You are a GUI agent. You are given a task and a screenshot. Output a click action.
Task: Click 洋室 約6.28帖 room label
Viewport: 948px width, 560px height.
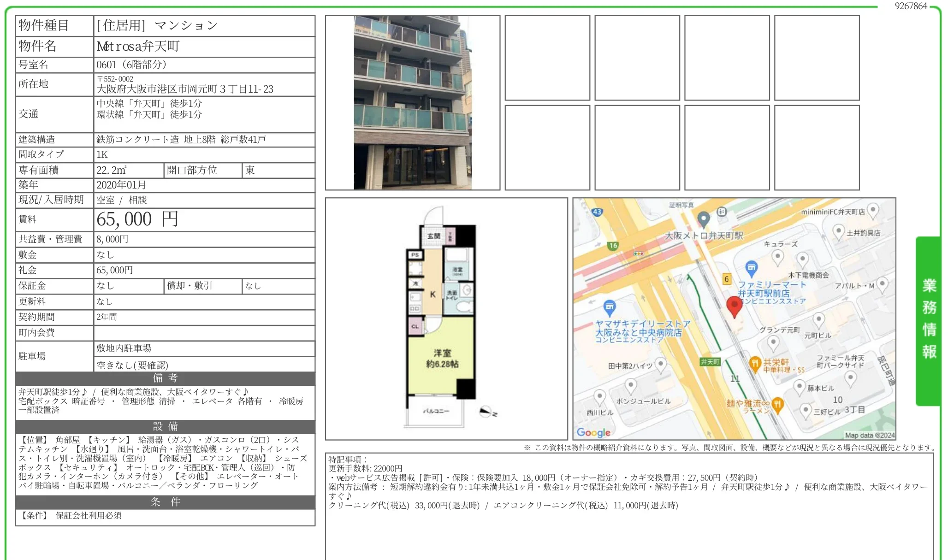(x=442, y=358)
